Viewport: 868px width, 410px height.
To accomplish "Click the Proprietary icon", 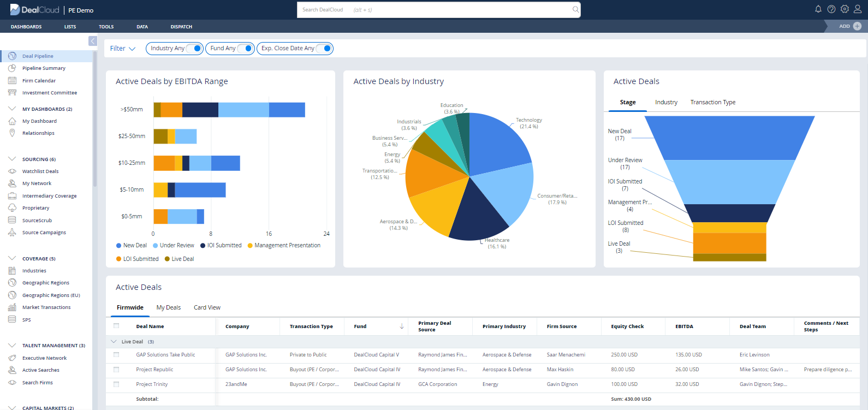I will (12, 208).
